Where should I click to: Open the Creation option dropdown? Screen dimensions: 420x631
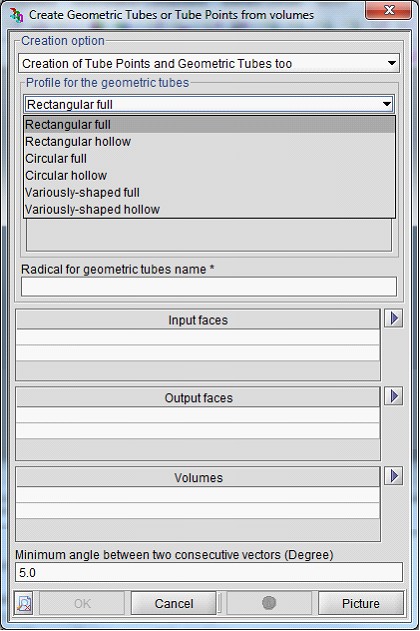209,63
